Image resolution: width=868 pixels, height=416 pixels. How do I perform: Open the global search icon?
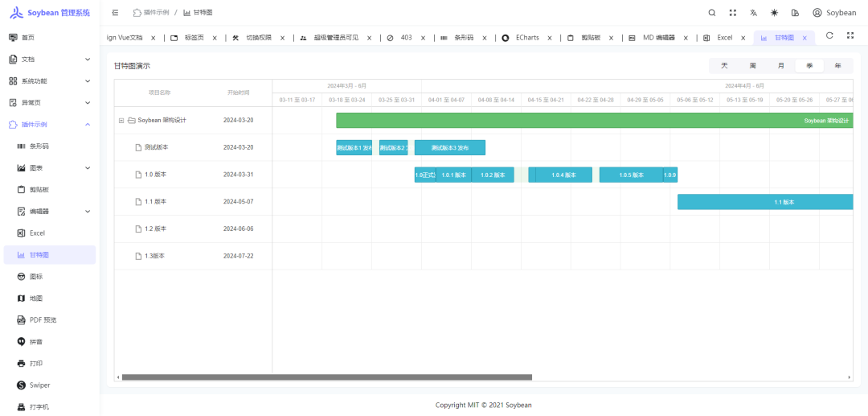click(712, 13)
